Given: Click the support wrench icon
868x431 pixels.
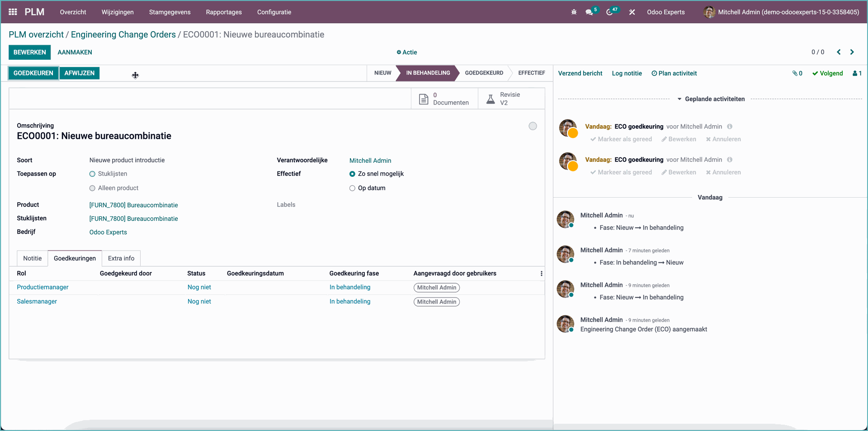Looking at the screenshot, I should click(632, 12).
